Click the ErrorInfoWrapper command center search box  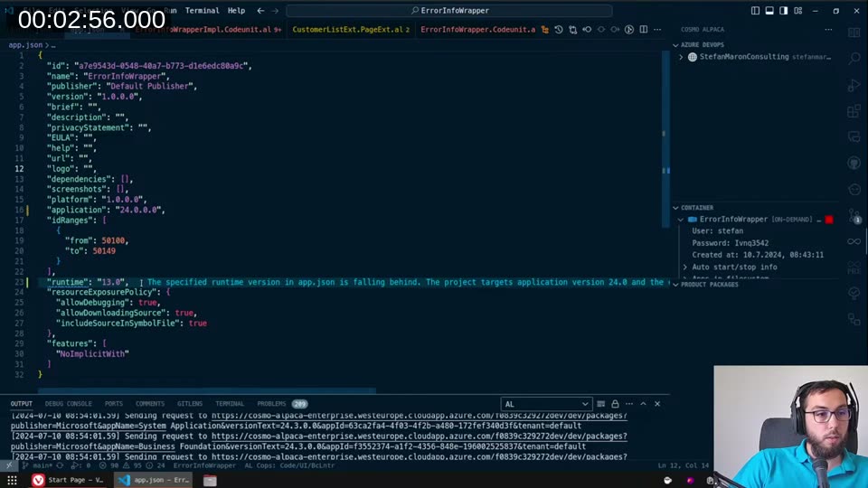(x=449, y=11)
